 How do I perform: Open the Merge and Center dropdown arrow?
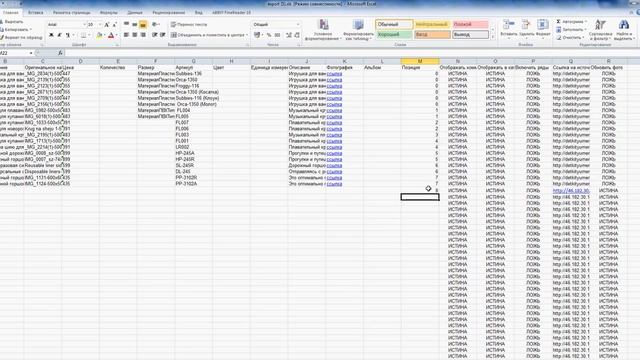[247, 35]
